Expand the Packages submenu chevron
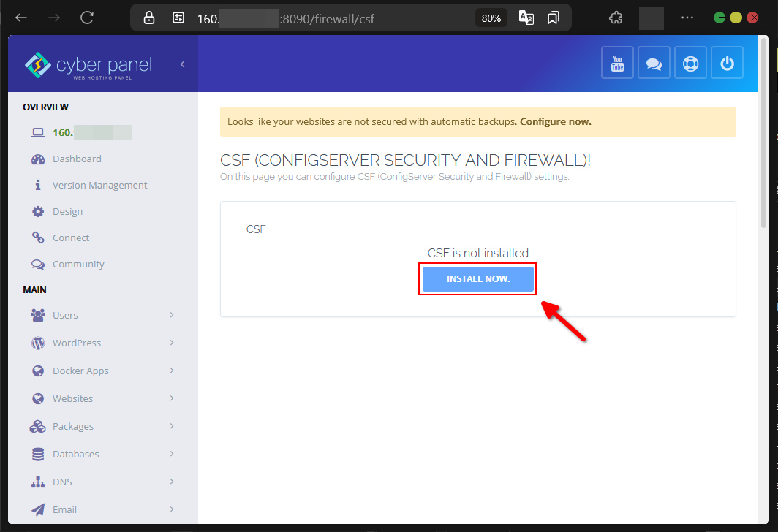The height and width of the screenshot is (532, 778). pos(172,426)
